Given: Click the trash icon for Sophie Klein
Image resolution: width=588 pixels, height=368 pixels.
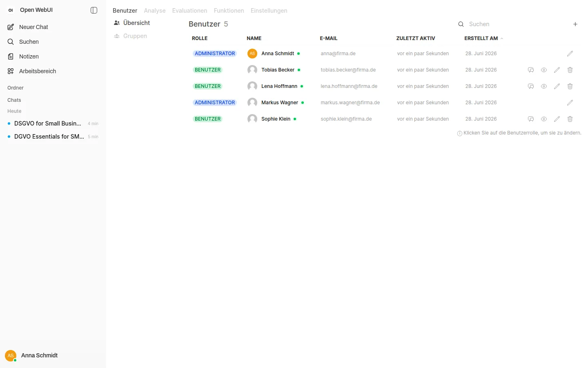Looking at the screenshot, I should click(570, 119).
